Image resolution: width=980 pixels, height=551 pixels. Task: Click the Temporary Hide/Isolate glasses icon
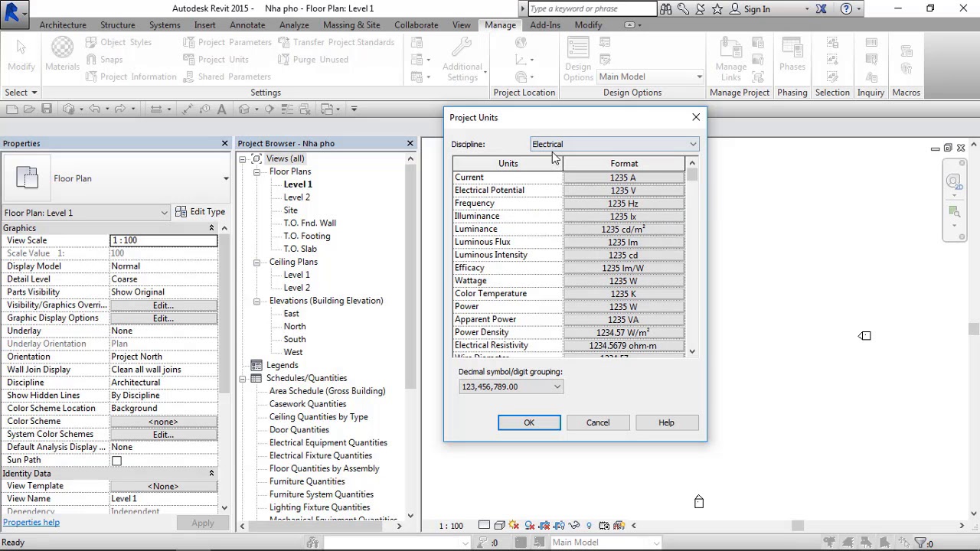[x=574, y=526]
